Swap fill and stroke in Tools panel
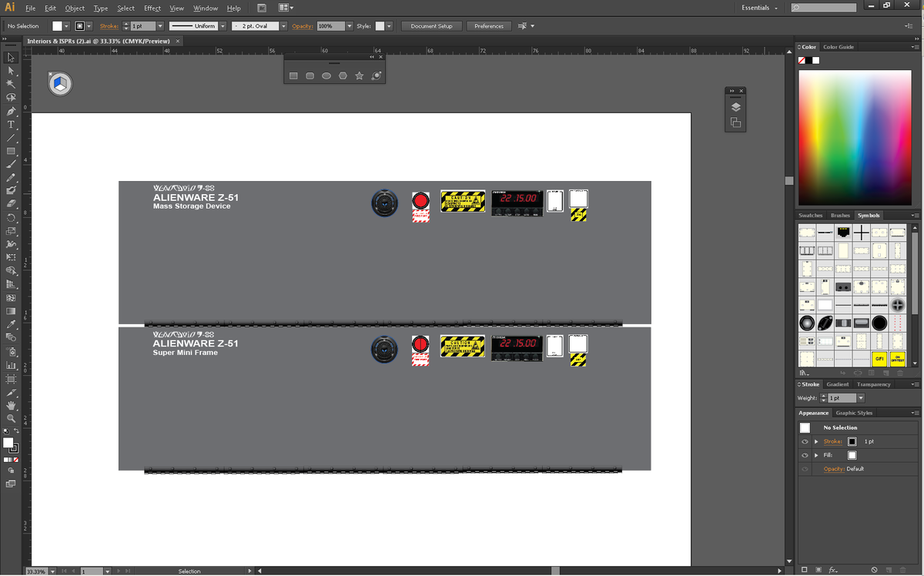 tap(16, 432)
